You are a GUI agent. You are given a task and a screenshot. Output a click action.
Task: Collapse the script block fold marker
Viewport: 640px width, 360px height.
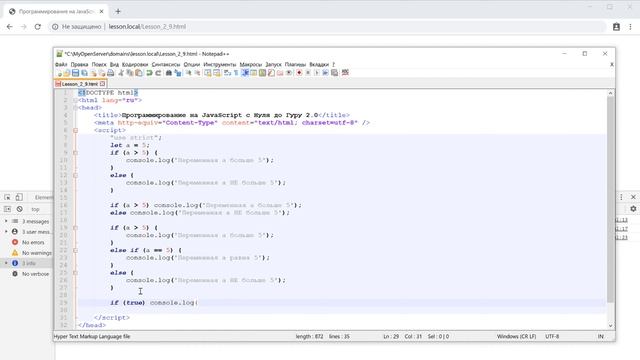point(76,130)
